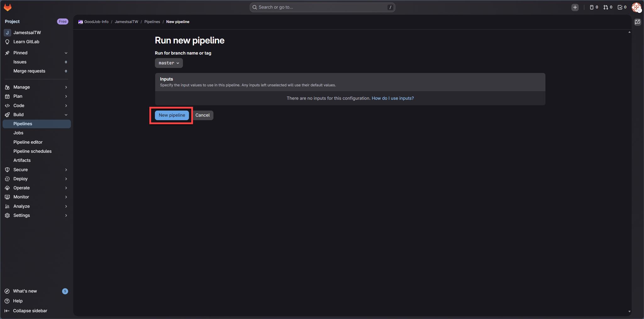The image size is (644, 319).
Task: Open Pipeline editor in the sidebar
Action: coord(28,142)
